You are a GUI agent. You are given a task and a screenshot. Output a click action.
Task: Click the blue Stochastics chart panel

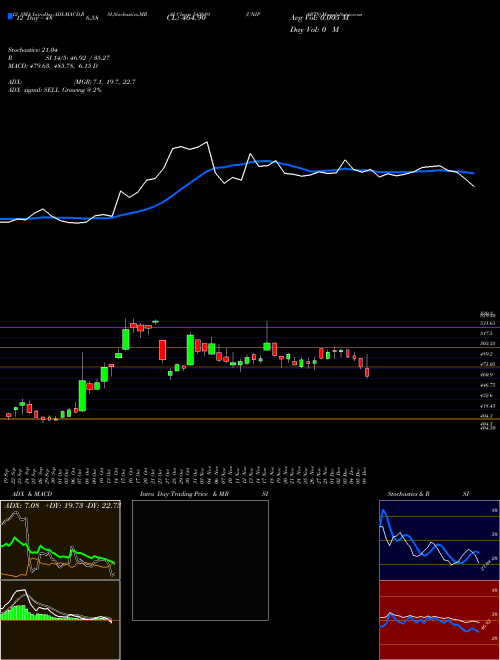[439, 540]
